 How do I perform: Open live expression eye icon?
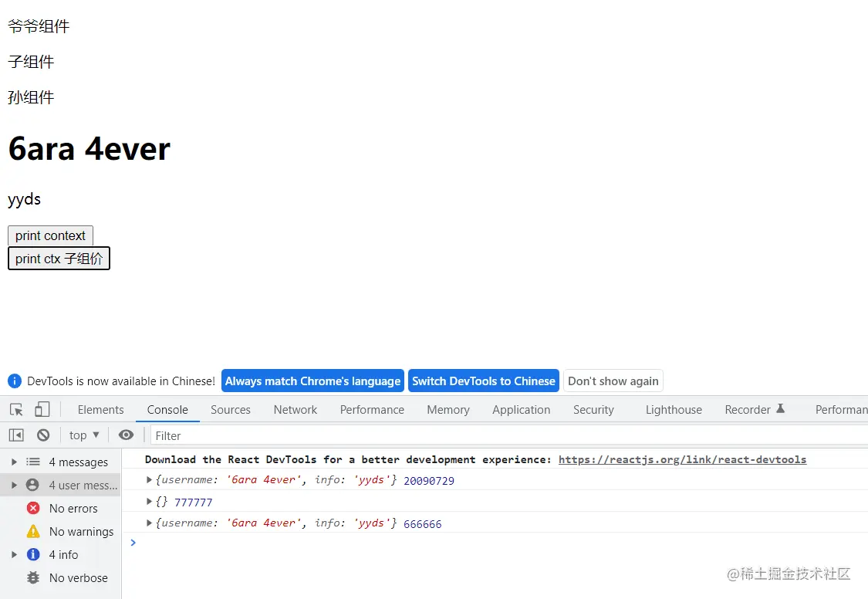coord(127,435)
